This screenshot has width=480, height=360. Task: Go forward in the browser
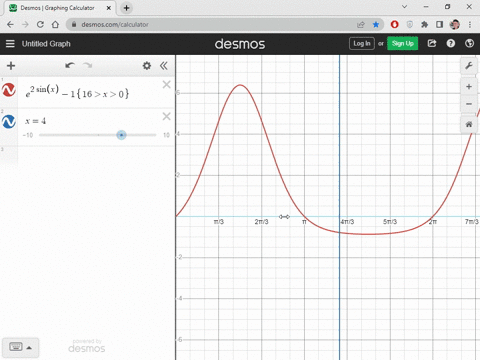pos(25,24)
